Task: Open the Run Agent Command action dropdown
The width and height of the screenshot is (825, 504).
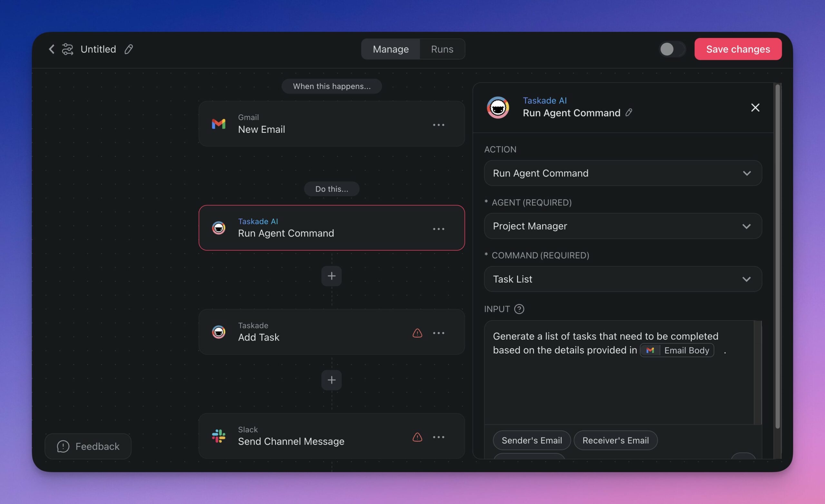Action: [x=622, y=173]
